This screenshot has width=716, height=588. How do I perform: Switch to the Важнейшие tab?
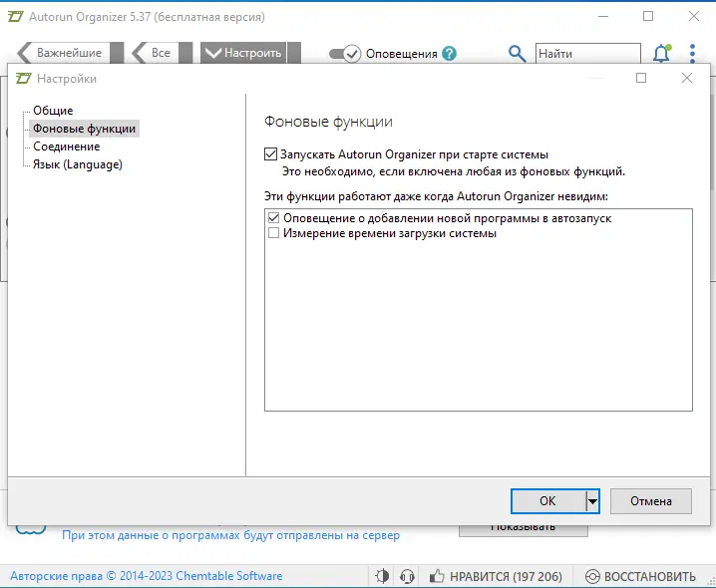click(x=70, y=53)
